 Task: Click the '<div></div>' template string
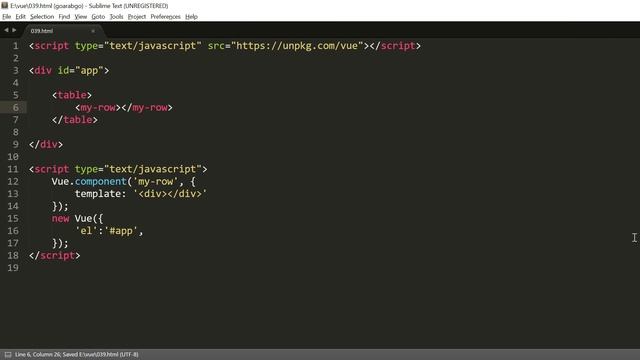pyautogui.click(x=170, y=193)
